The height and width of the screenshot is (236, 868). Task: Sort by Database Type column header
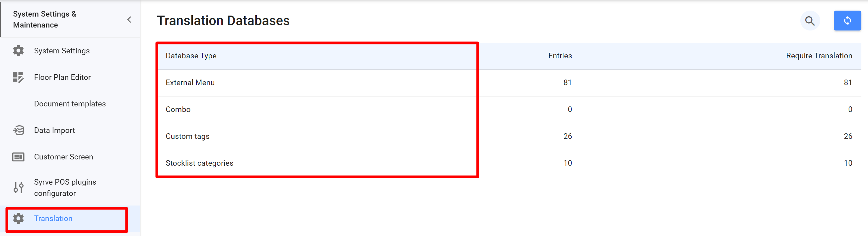191,56
